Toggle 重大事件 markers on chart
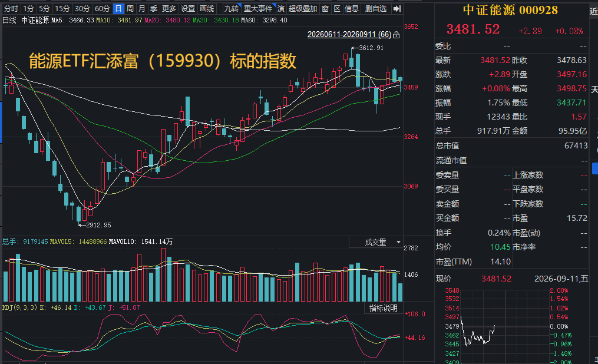 259,8
